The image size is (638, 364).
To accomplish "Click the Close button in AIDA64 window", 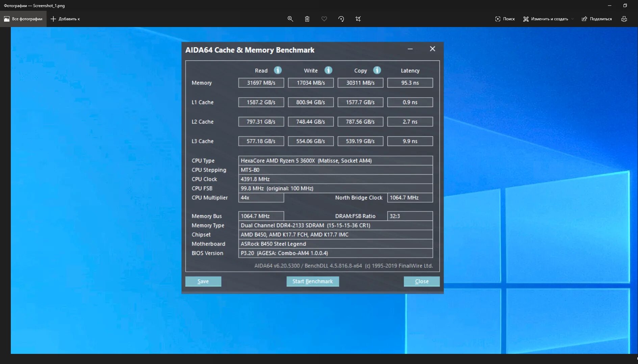I will pyautogui.click(x=422, y=281).
